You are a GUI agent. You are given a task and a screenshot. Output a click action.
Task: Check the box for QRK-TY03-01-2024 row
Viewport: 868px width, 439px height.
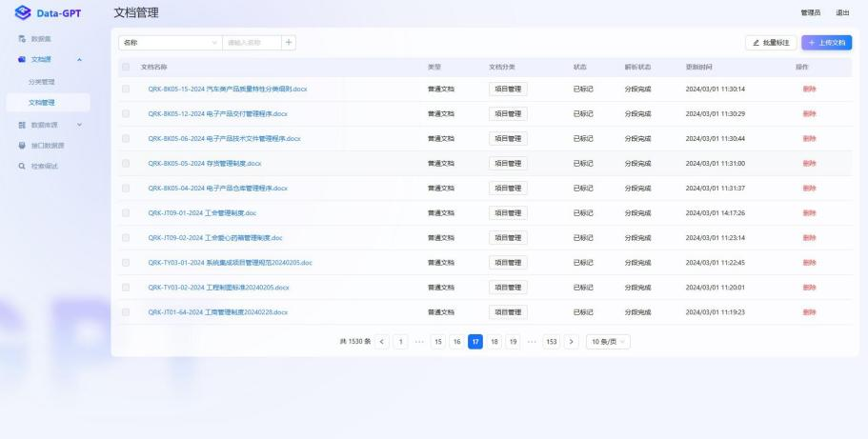126,263
